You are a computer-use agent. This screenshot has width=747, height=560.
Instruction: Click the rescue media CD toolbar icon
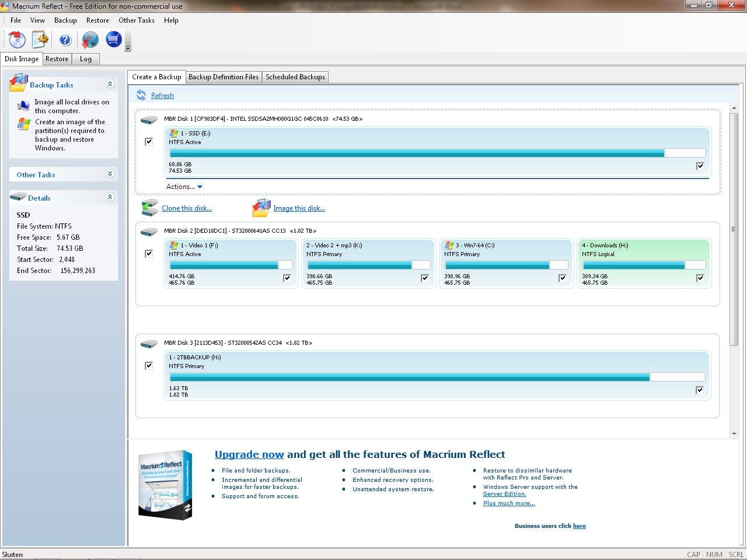[17, 40]
